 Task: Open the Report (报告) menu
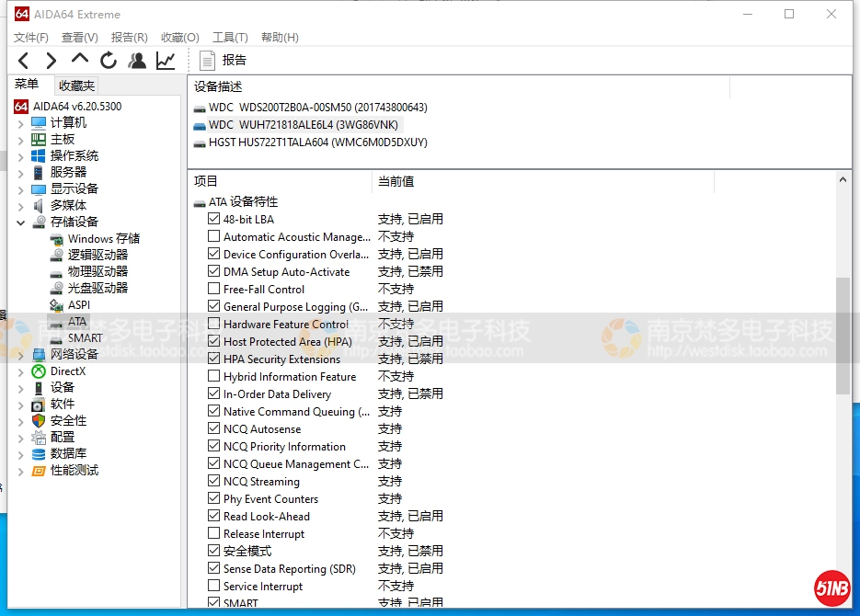point(130,38)
